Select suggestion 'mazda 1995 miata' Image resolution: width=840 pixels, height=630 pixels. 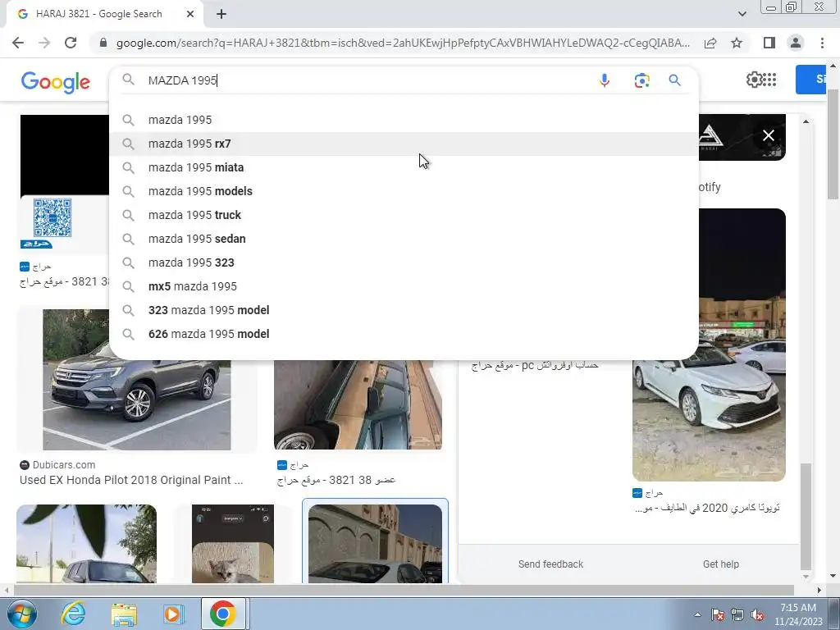(404, 167)
